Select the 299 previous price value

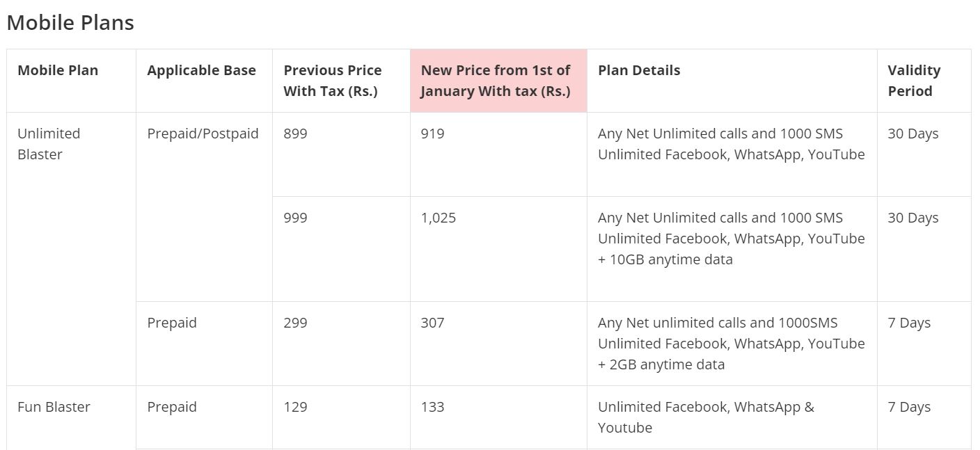[x=295, y=323]
